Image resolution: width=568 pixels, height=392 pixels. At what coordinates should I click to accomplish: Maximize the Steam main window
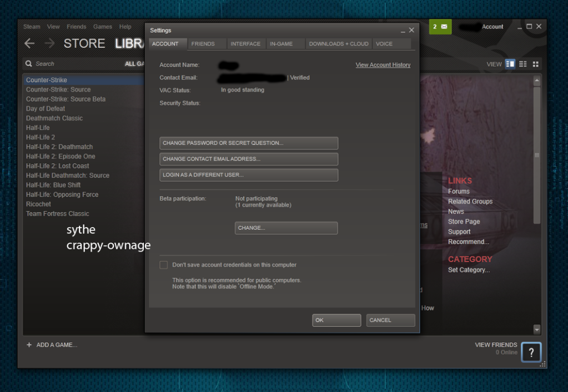(x=529, y=27)
